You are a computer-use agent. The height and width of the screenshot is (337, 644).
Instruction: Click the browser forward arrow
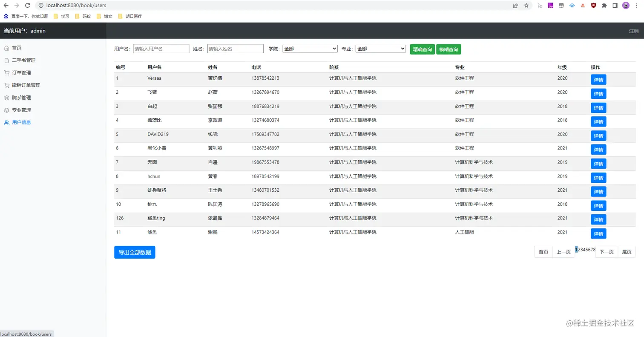(x=17, y=6)
